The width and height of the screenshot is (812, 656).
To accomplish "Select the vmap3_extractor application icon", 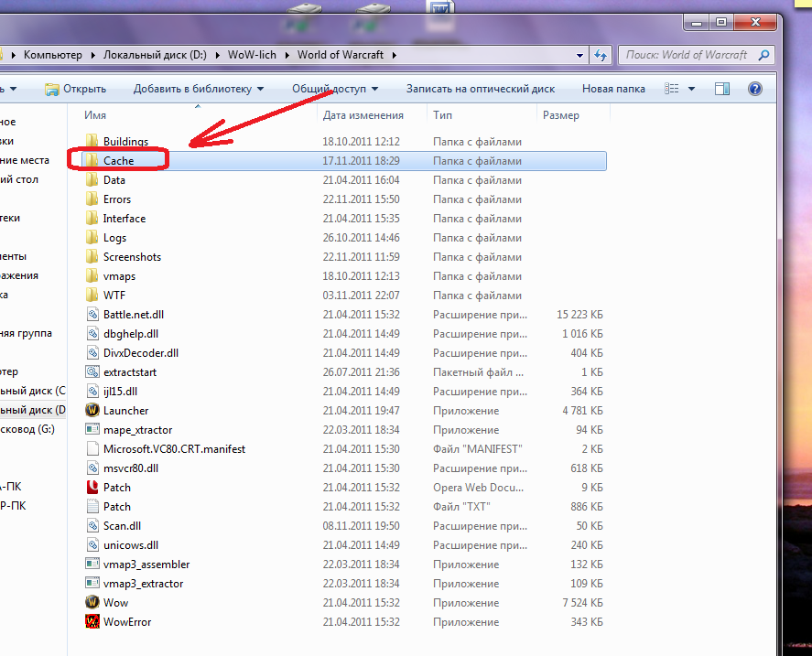I will point(92,583).
